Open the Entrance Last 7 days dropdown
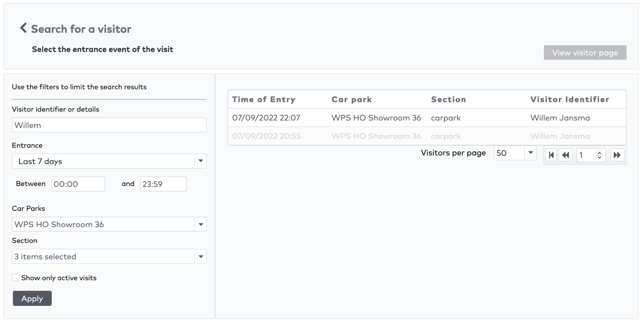The image size is (644, 323). 200,161
